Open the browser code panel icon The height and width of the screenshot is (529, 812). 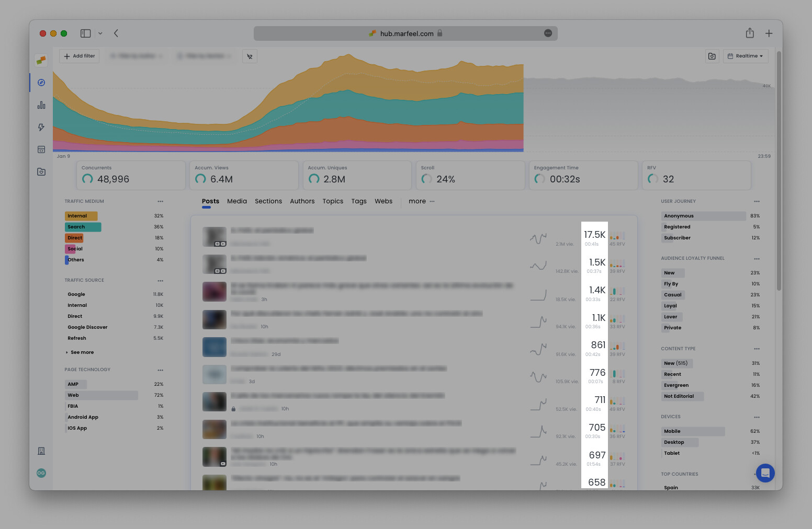(41, 149)
